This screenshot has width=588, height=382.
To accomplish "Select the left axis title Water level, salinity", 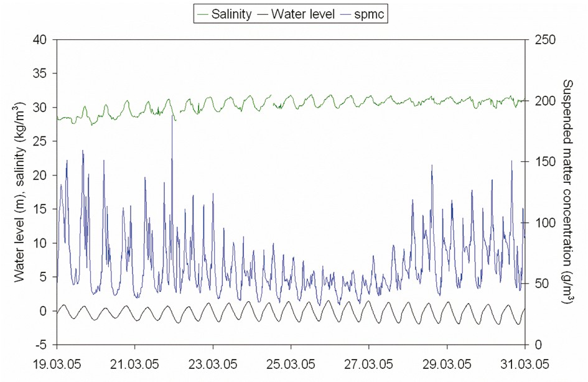I will [20, 192].
